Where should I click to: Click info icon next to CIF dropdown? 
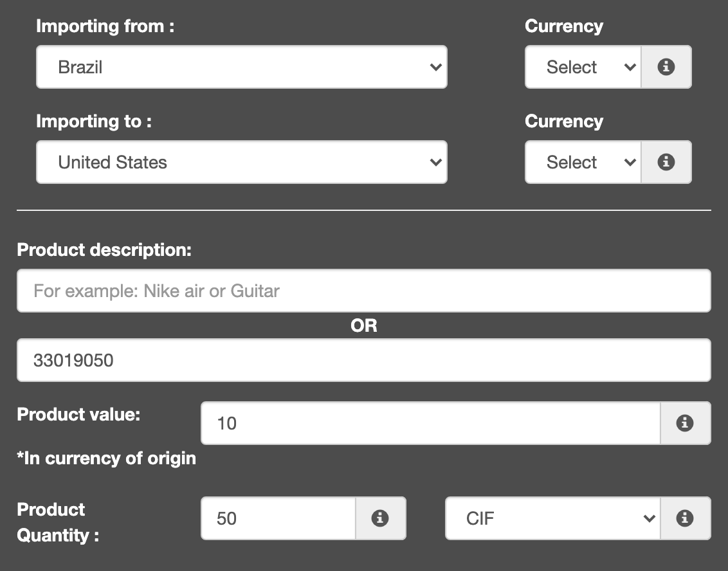[x=685, y=518]
